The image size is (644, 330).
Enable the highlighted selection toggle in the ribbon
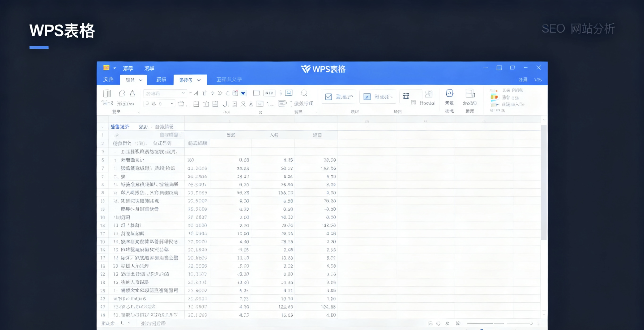pyautogui.click(x=378, y=97)
